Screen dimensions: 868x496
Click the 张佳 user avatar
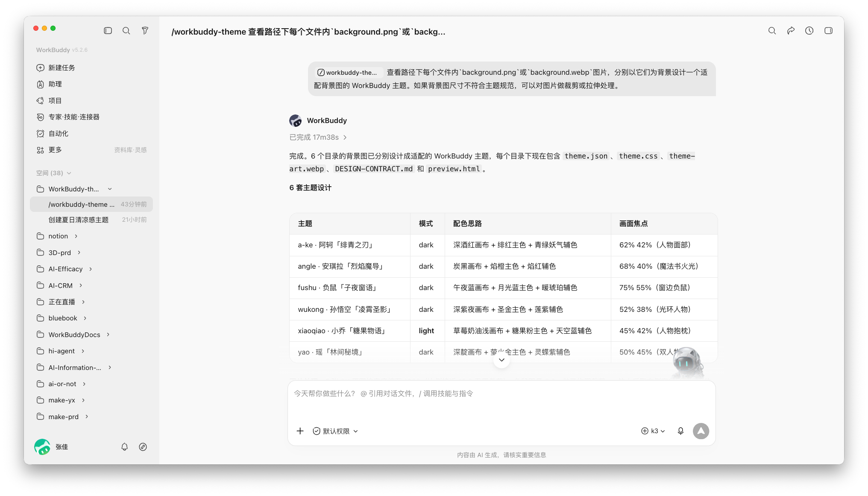click(42, 447)
